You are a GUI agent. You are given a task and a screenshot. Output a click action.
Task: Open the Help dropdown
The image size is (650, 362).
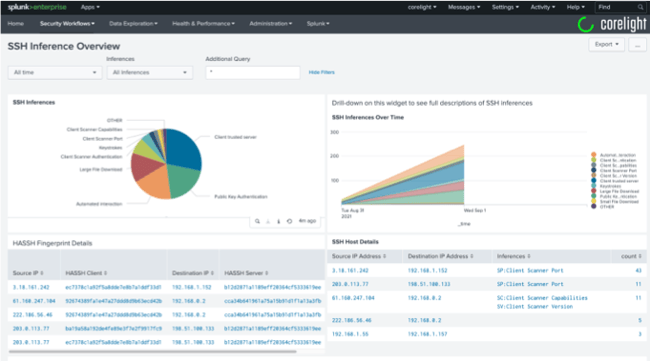tap(575, 7)
